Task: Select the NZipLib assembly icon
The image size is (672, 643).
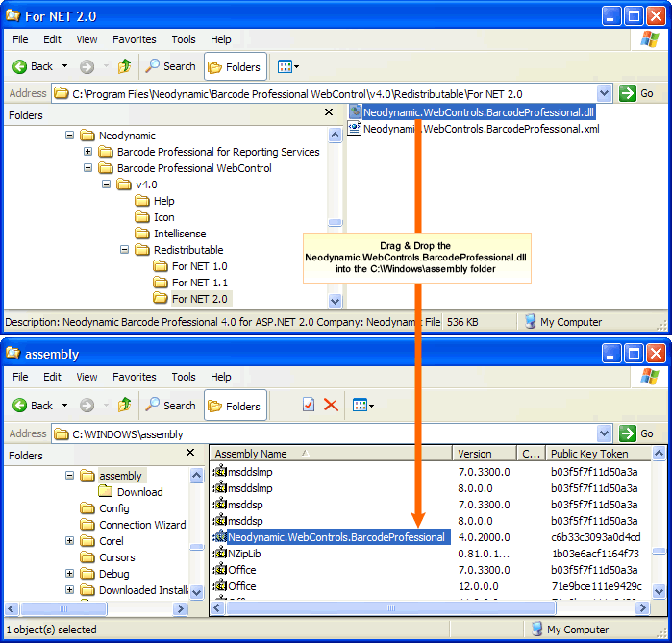Action: point(220,553)
